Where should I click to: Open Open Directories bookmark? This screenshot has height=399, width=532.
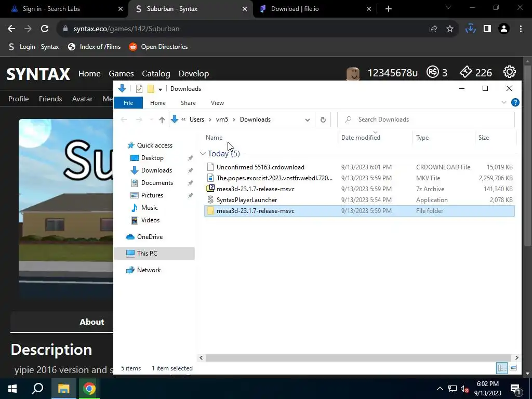158,47
